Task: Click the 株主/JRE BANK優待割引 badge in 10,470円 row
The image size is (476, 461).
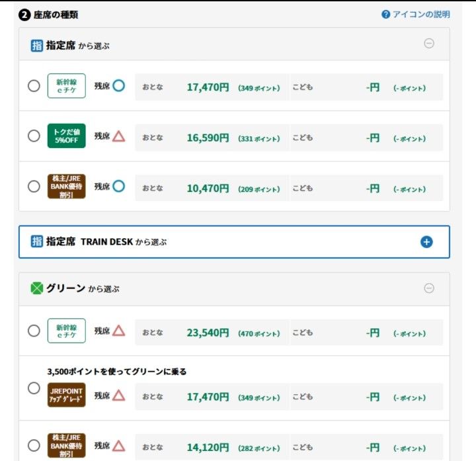Action: (67, 186)
